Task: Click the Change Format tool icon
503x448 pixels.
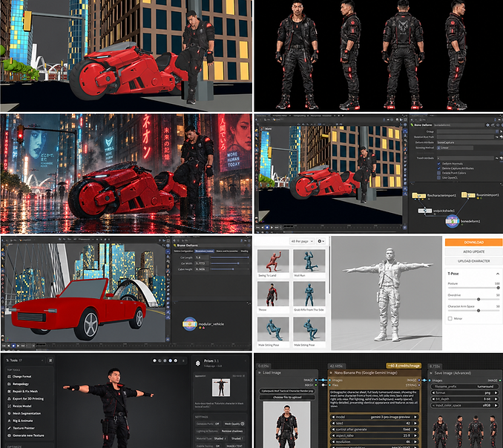Action: (x=9, y=377)
